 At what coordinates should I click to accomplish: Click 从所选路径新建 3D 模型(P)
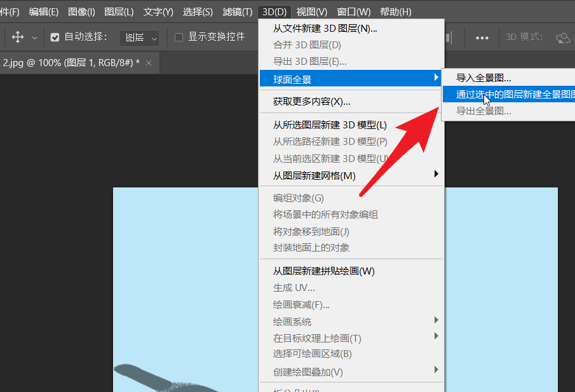352,142
